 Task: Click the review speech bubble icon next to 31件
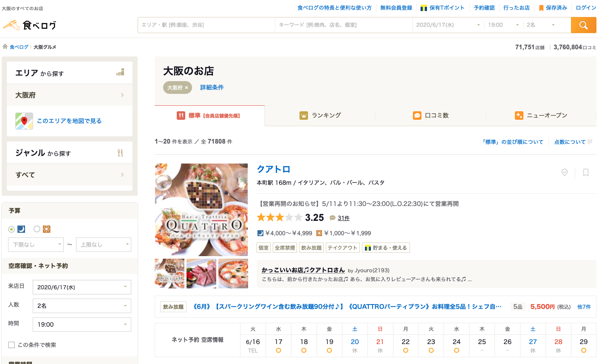[x=333, y=218]
